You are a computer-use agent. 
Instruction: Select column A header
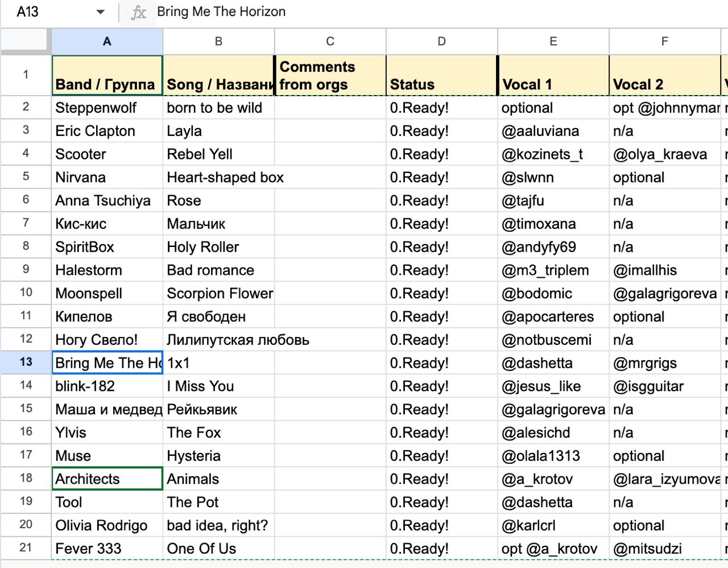coord(107,41)
